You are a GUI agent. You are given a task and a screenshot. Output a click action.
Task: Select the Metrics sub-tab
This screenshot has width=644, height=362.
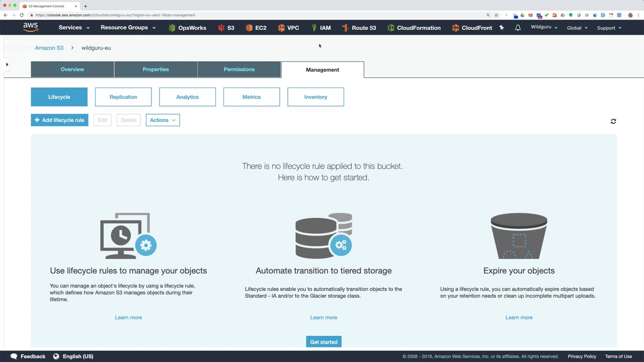tap(252, 97)
